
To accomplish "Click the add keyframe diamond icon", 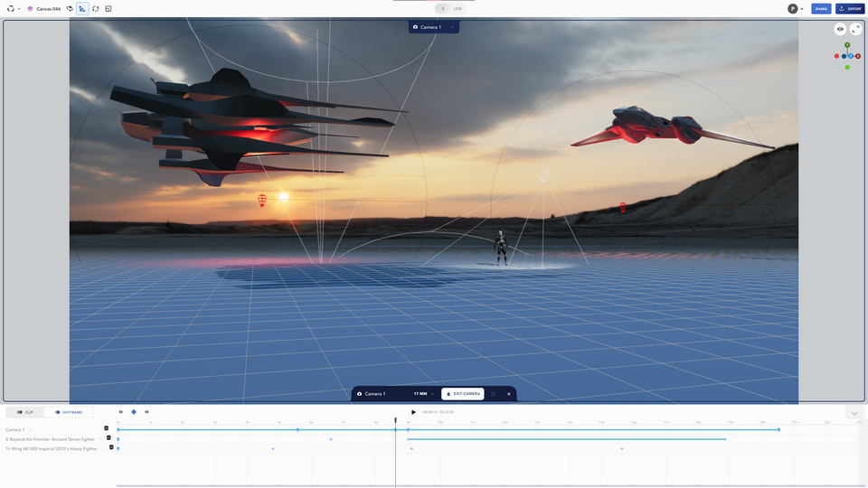I will (134, 412).
